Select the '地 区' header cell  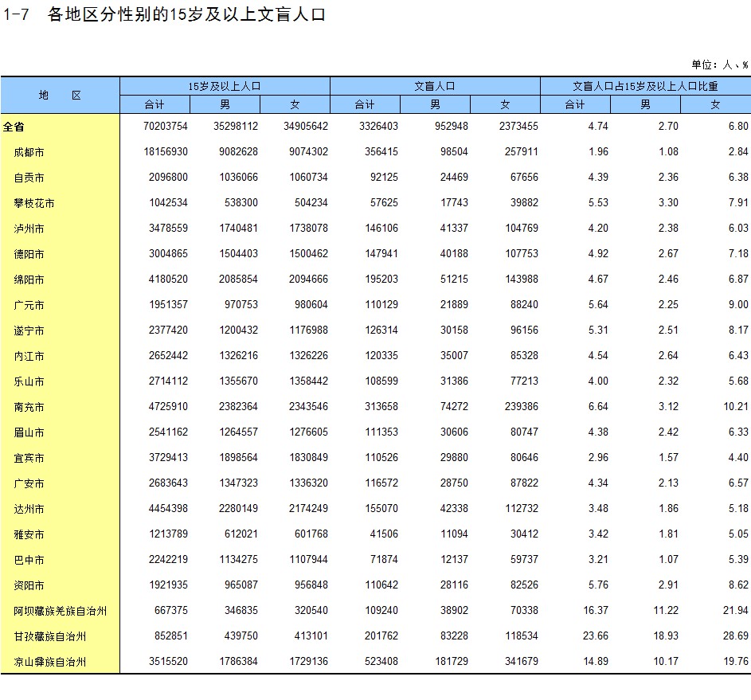[60, 96]
